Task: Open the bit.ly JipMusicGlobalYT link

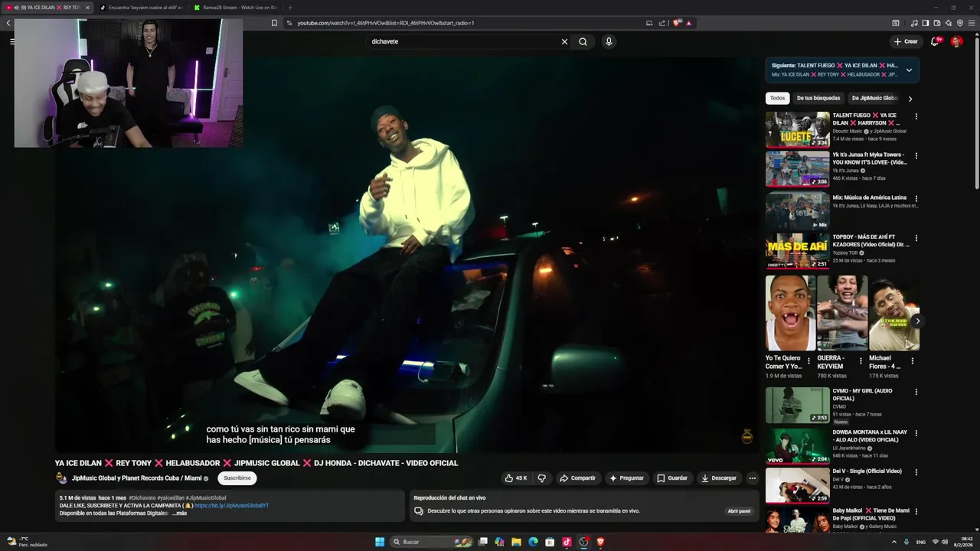Action: tap(231, 506)
